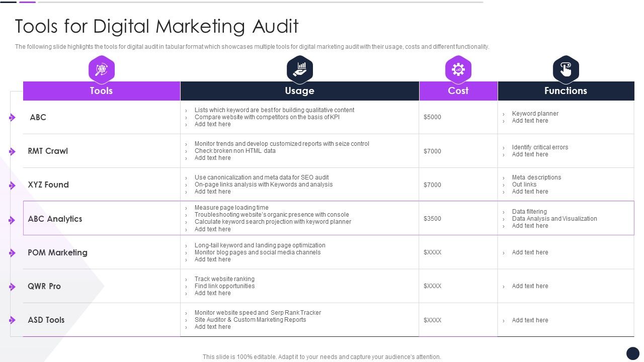
Task: Click 'Long-tail keyword and landing page' line
Action: 260,245
